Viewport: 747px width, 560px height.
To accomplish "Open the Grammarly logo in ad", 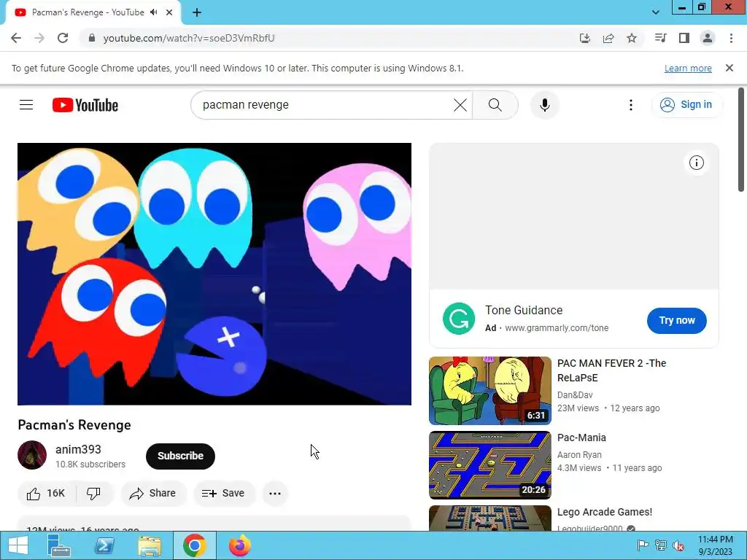I will [x=458, y=319].
